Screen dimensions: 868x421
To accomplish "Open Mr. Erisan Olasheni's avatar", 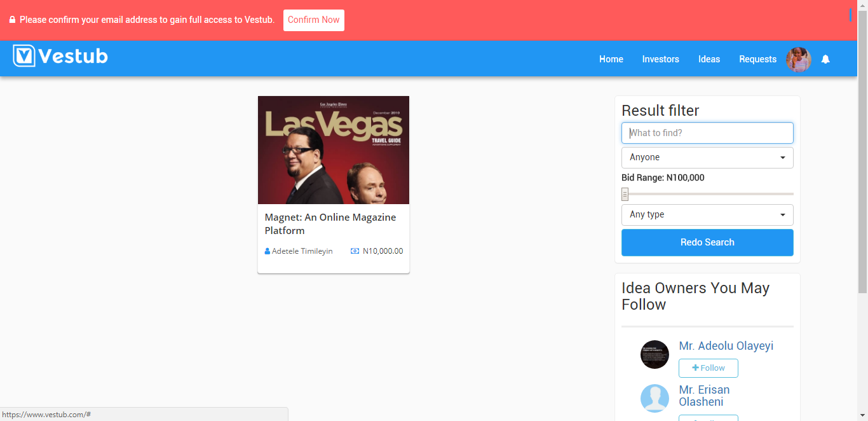I will click(x=654, y=398).
